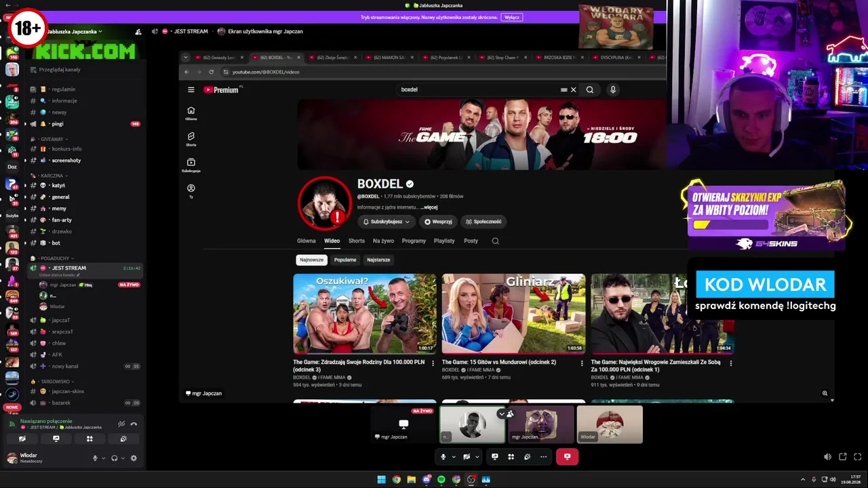
Task: Open The Game odcinek 3 video title
Action: click(359, 365)
